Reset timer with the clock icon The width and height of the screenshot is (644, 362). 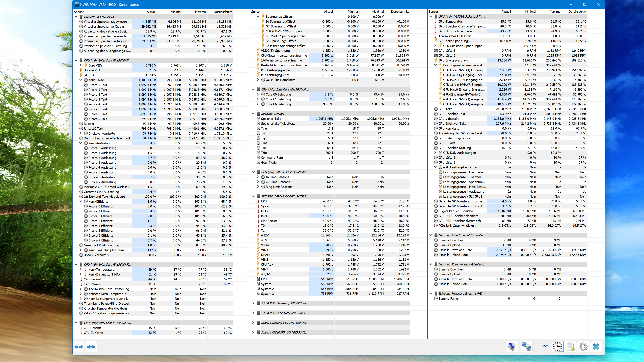coord(557,347)
